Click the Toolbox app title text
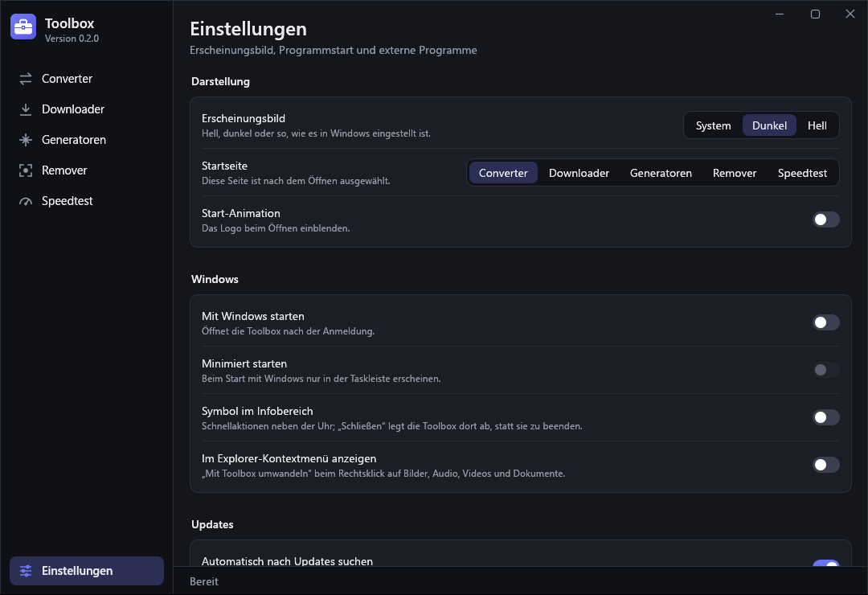Viewport: 868px width, 595px height. [x=69, y=23]
